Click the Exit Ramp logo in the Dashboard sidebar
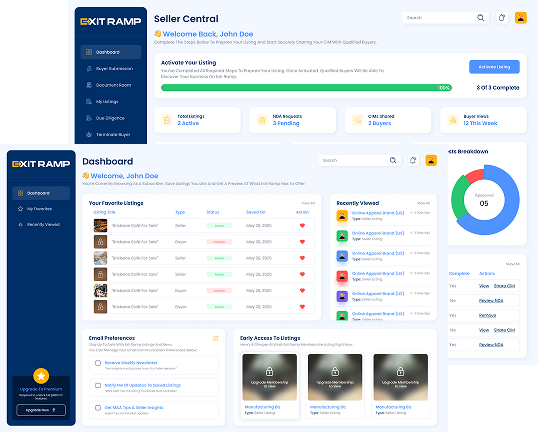Image resolution: width=538 pixels, height=432 pixels. [x=41, y=164]
